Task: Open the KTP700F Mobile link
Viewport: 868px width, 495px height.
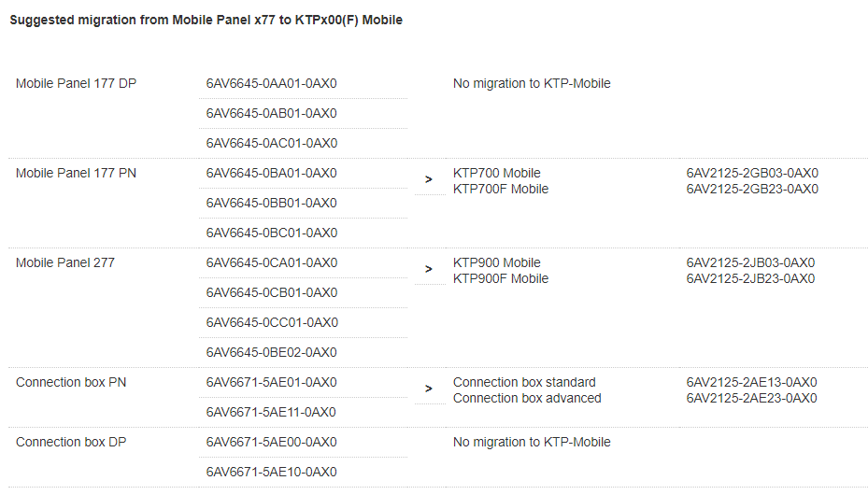Action: pos(501,189)
